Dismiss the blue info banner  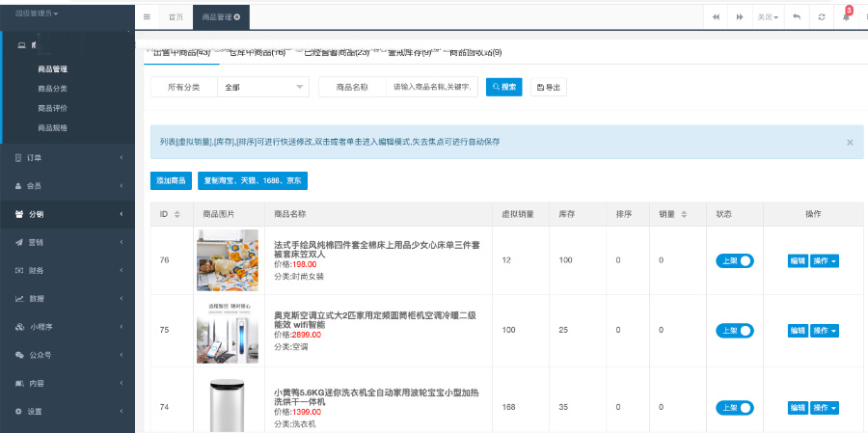850,142
